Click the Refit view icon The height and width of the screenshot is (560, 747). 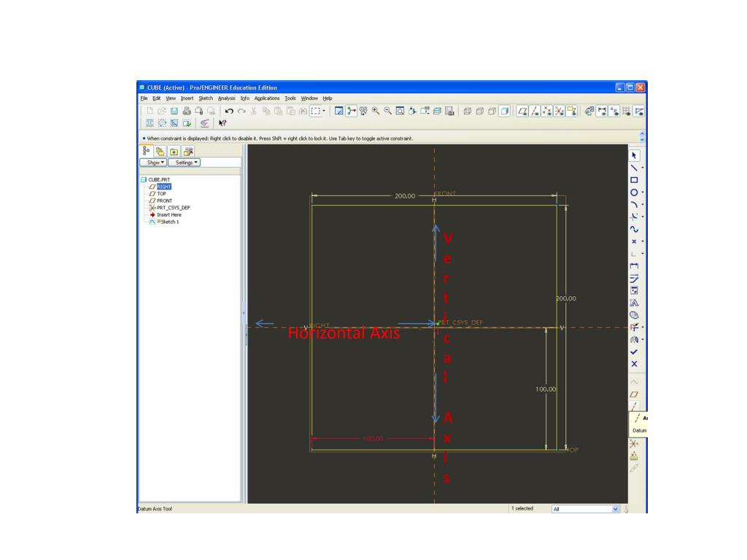tap(400, 112)
